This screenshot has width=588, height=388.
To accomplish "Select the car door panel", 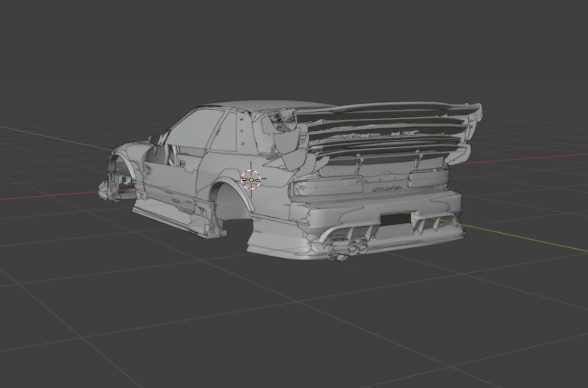I will (x=174, y=180).
